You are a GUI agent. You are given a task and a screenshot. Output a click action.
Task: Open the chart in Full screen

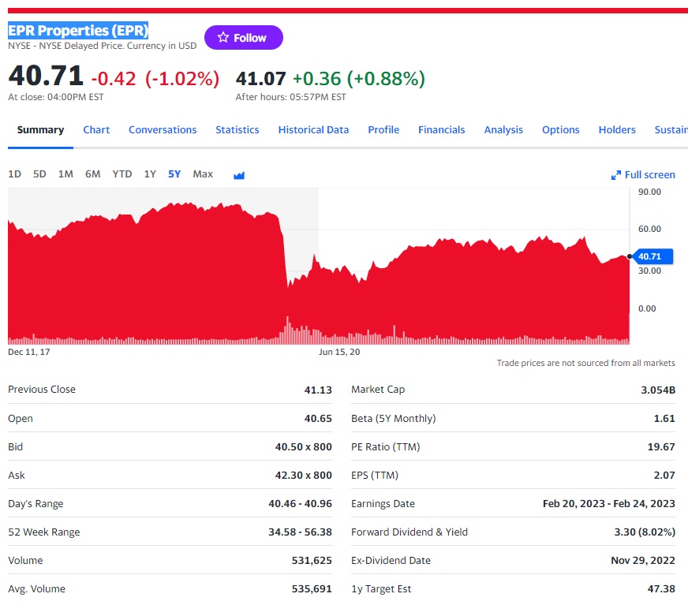643,175
